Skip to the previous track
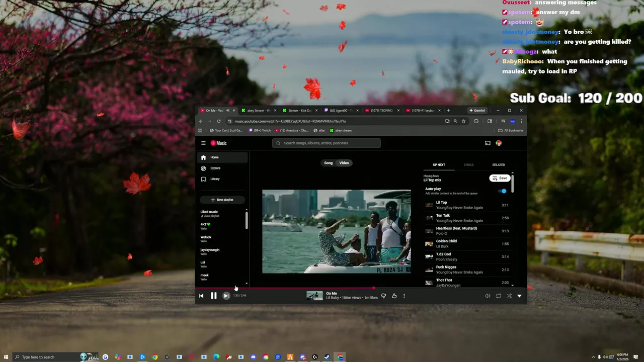 [x=201, y=296]
